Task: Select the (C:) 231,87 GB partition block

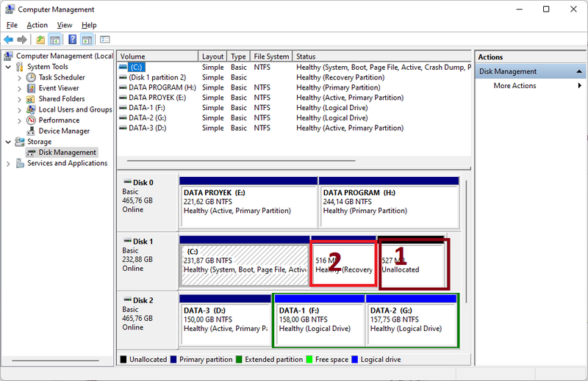Action: (245, 261)
